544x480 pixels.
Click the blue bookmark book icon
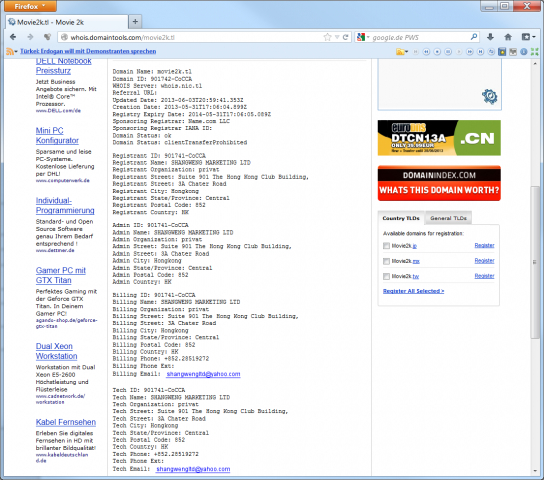click(x=502, y=52)
